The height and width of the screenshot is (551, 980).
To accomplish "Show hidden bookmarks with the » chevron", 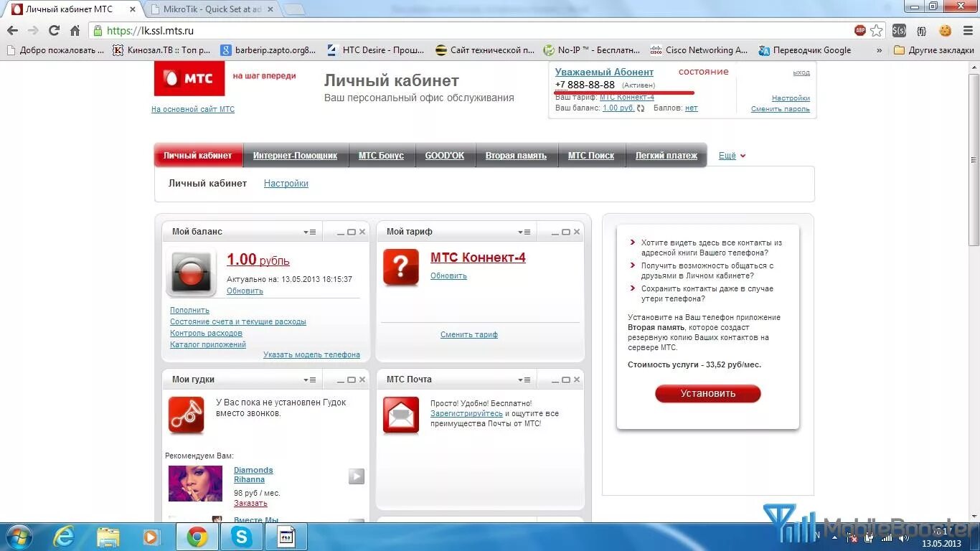I will 880,50.
